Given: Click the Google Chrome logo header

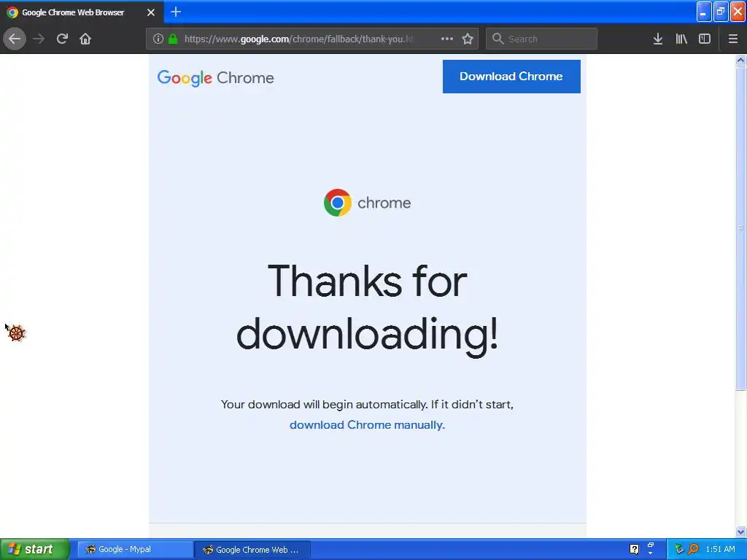Looking at the screenshot, I should point(215,78).
